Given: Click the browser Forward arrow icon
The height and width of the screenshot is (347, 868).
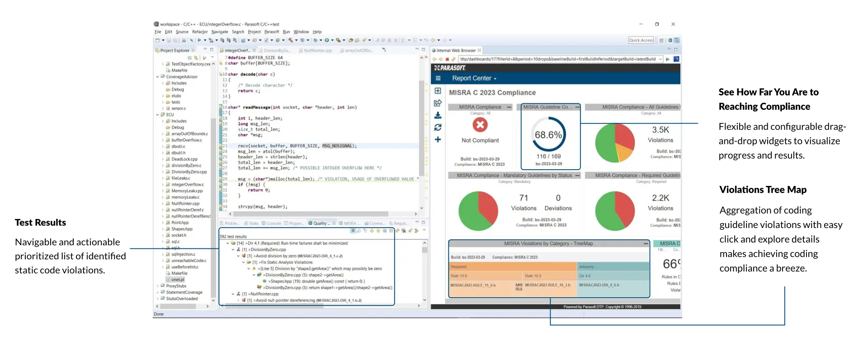Looking at the screenshot, I should pyautogui.click(x=441, y=59).
